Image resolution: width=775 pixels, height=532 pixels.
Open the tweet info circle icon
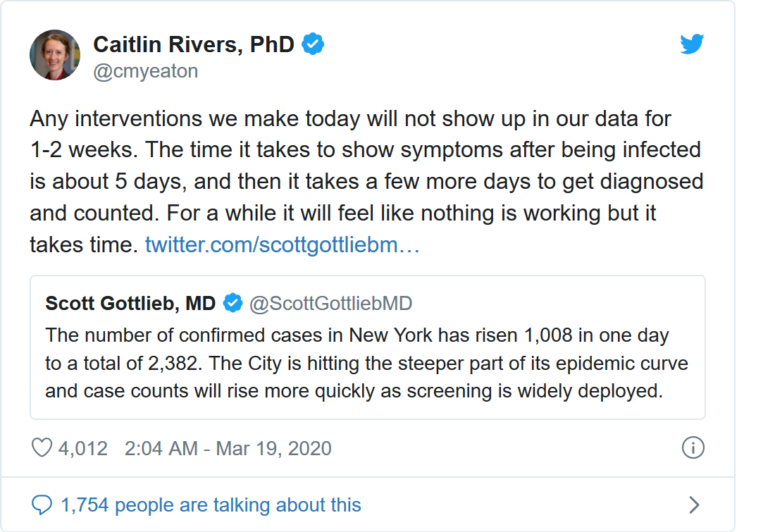(693, 448)
